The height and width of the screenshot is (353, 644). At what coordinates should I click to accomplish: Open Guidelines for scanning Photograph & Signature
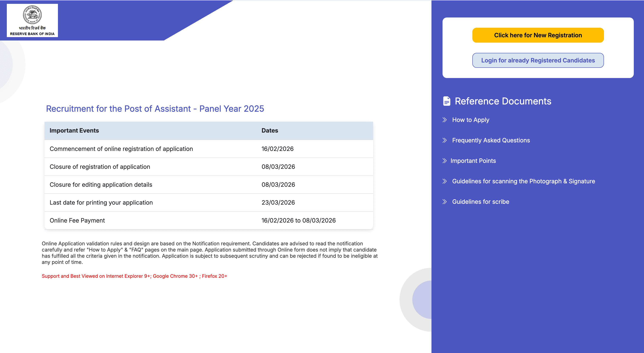point(523,181)
